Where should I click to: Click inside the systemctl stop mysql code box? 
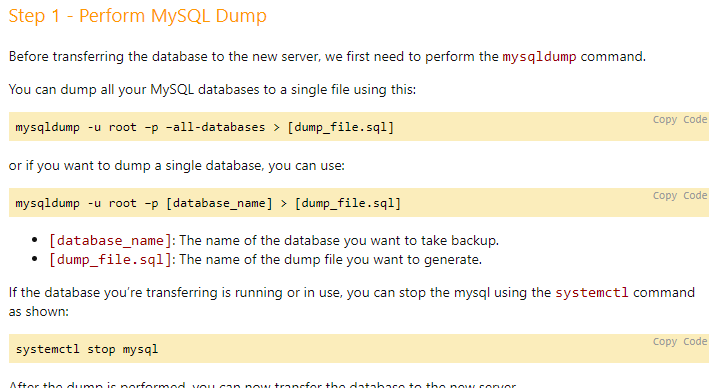coord(359,348)
